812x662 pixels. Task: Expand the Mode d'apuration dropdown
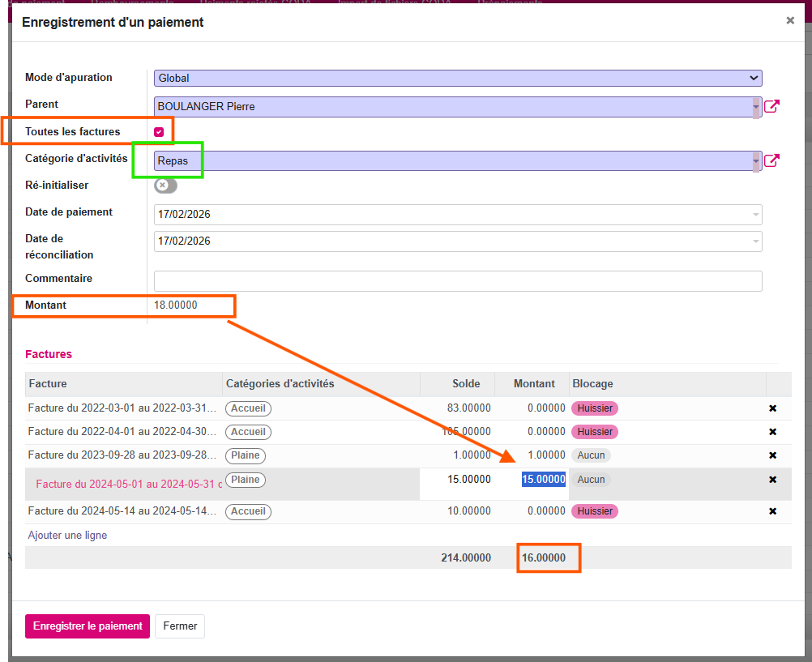[458, 79]
